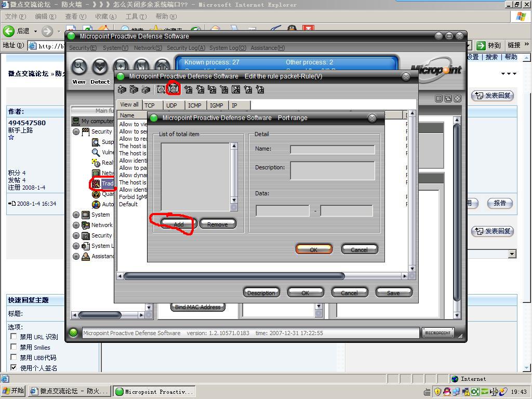Click the Name field in Detail section
Viewport: 532px width, 399px height.
332,149
